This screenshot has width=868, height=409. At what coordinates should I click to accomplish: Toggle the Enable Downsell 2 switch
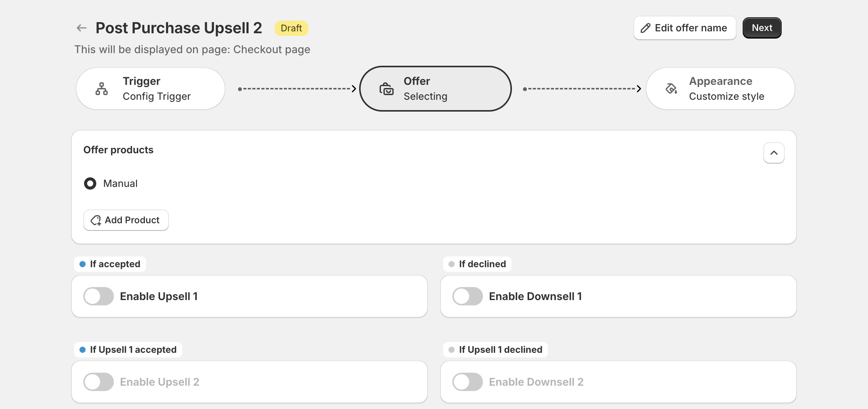point(468,382)
